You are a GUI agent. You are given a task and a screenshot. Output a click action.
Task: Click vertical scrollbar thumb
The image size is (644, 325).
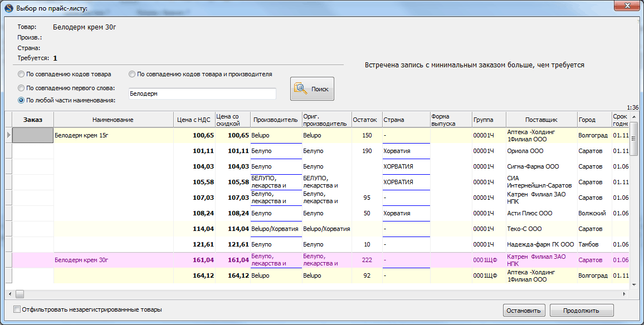(634, 138)
